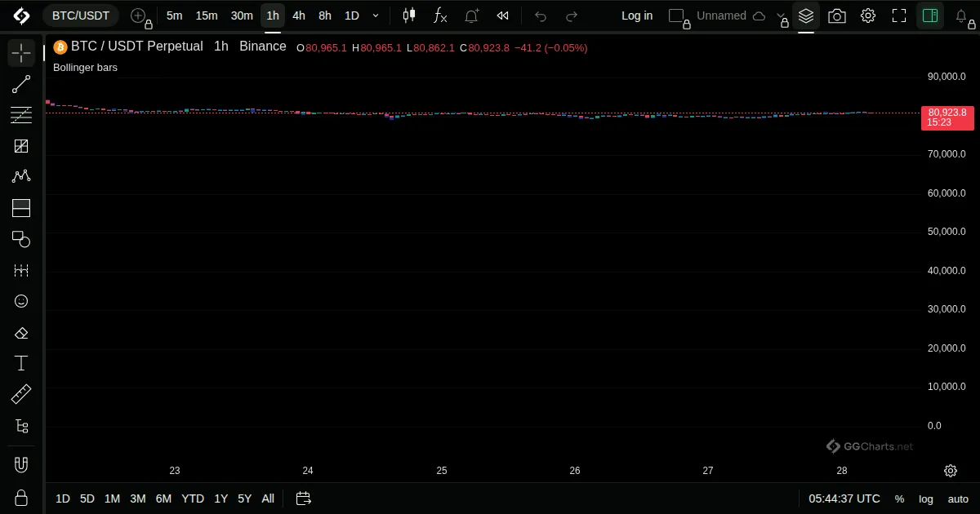Toggle auto scale mode
Screen dimensions: 980x514
click(x=958, y=498)
